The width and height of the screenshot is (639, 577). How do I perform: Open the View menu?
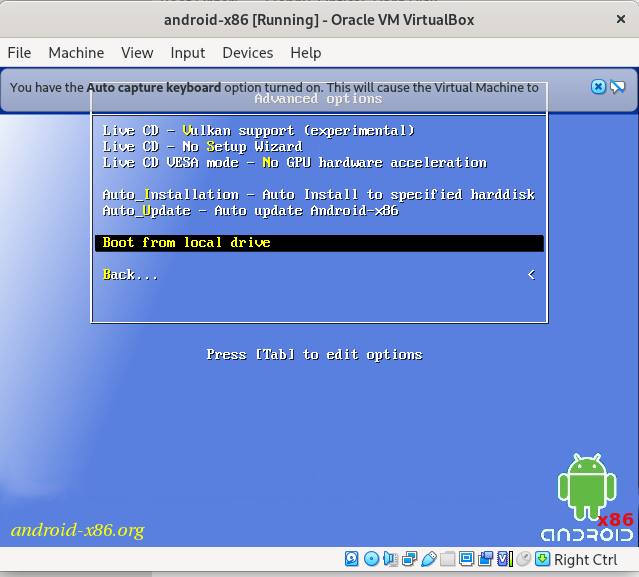point(137,53)
